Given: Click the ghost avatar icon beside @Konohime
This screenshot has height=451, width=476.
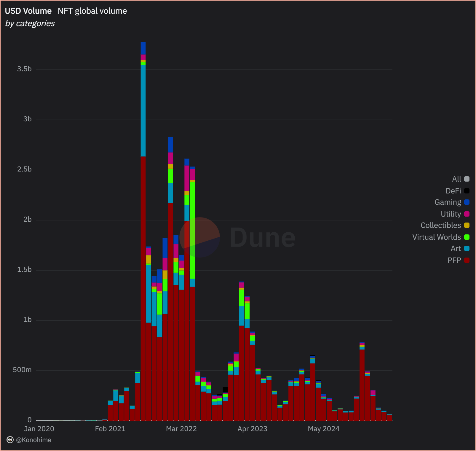Looking at the screenshot, I should [10, 440].
